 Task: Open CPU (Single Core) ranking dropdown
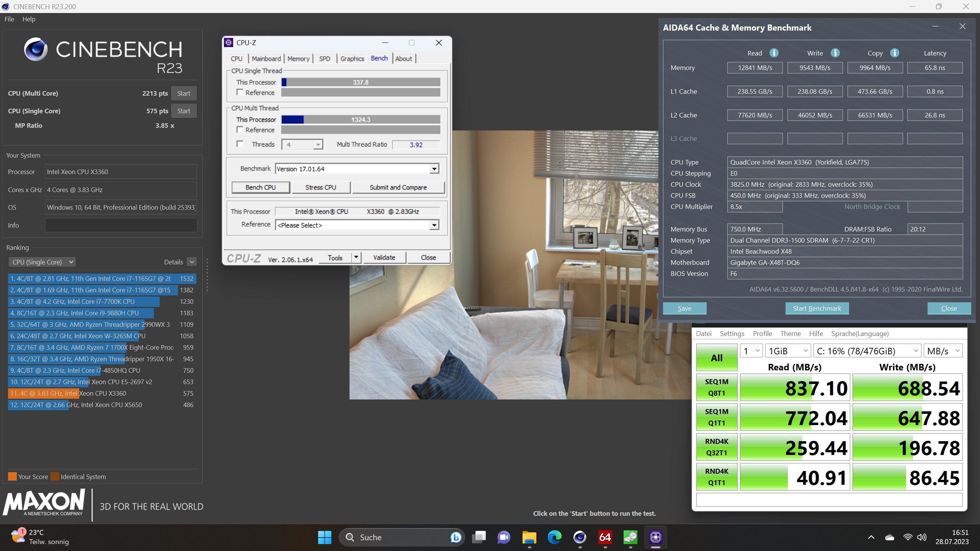click(x=42, y=262)
